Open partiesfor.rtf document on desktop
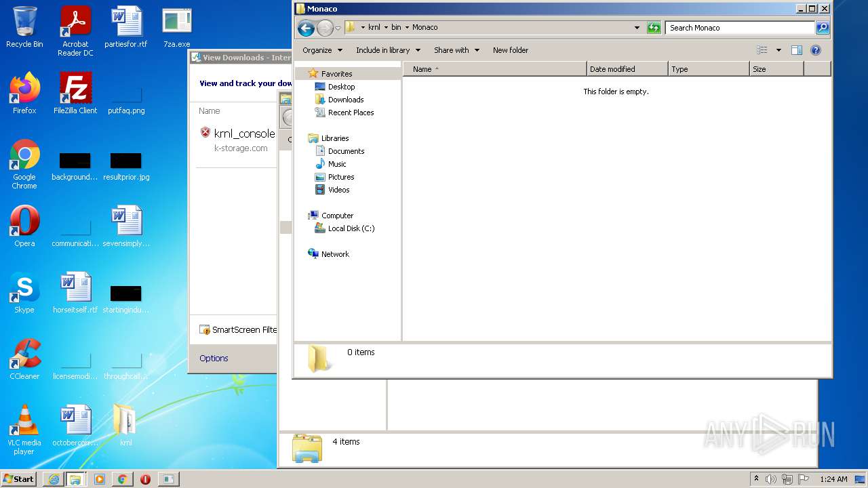The width and height of the screenshot is (868, 488). point(126,27)
